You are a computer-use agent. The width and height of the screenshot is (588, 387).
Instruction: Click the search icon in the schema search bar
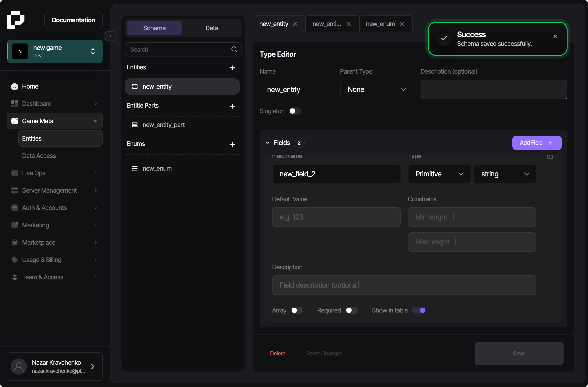click(x=234, y=49)
